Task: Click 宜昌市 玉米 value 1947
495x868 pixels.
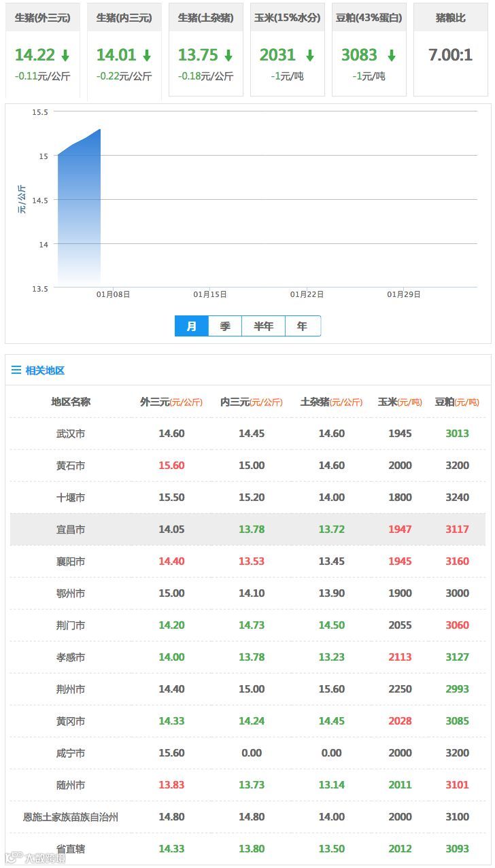Action: point(400,530)
